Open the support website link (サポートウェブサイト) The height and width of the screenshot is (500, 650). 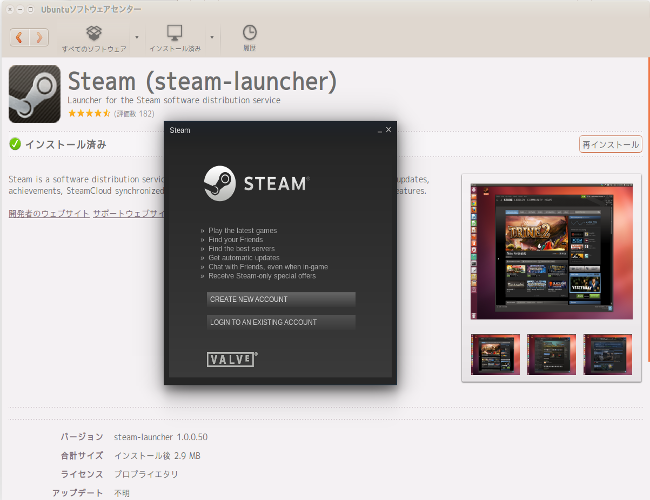click(x=129, y=214)
